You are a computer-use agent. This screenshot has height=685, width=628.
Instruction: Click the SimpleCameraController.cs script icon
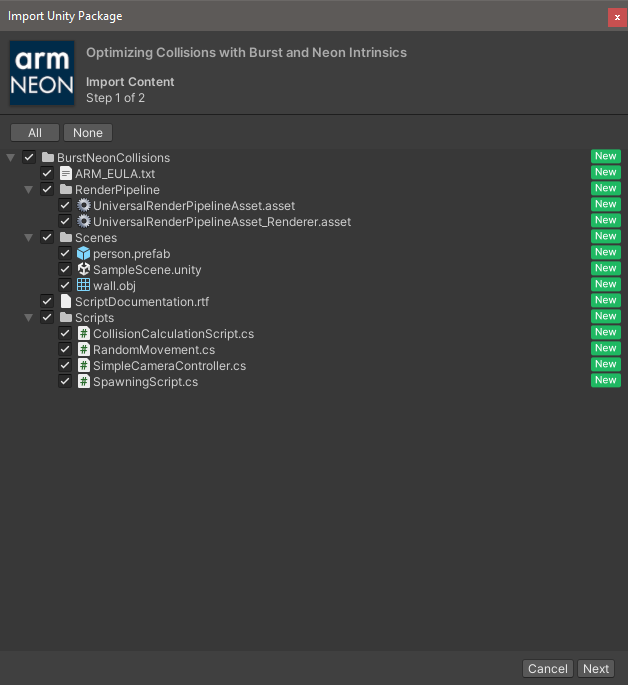tap(83, 365)
